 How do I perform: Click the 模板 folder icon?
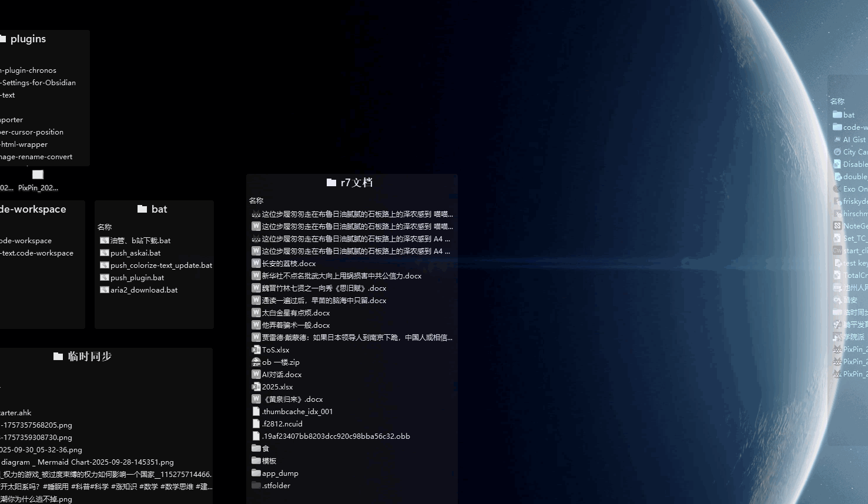coord(256,461)
